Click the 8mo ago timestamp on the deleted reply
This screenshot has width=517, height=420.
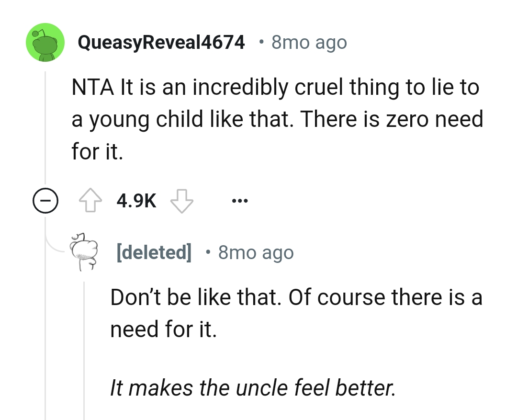point(256,252)
